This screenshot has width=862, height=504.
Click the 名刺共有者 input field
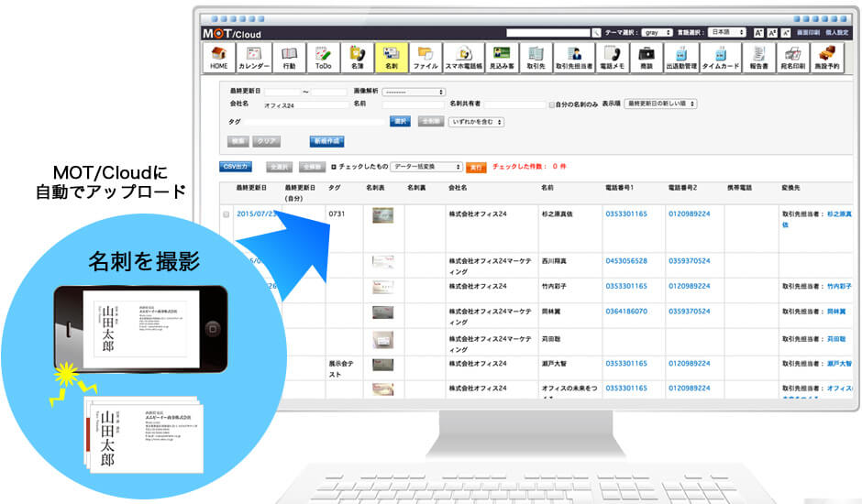[x=514, y=104]
